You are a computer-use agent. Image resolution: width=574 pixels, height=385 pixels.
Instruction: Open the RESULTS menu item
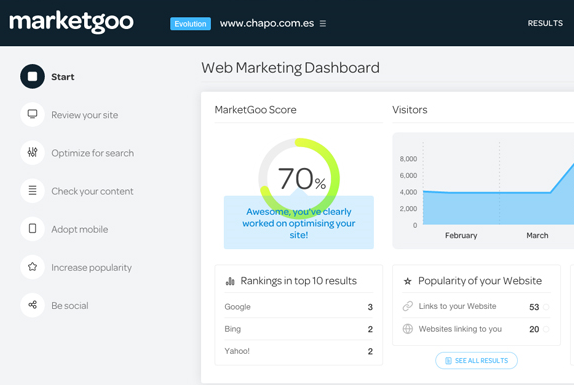545,23
